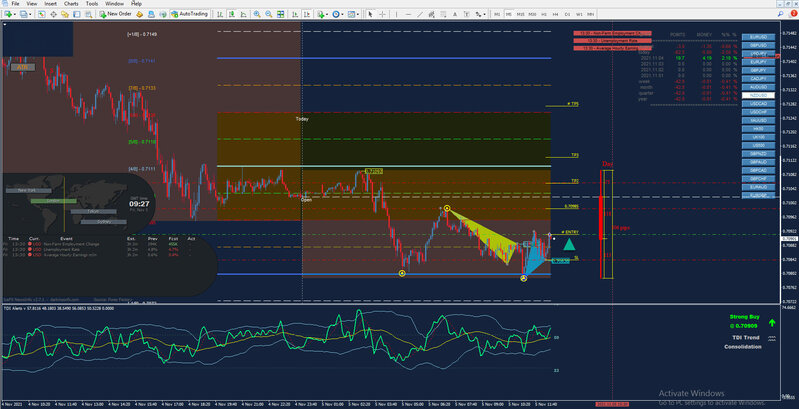Open the Strategy Tester icon
This screenshot has height=409, width=799.
[x=89, y=14]
